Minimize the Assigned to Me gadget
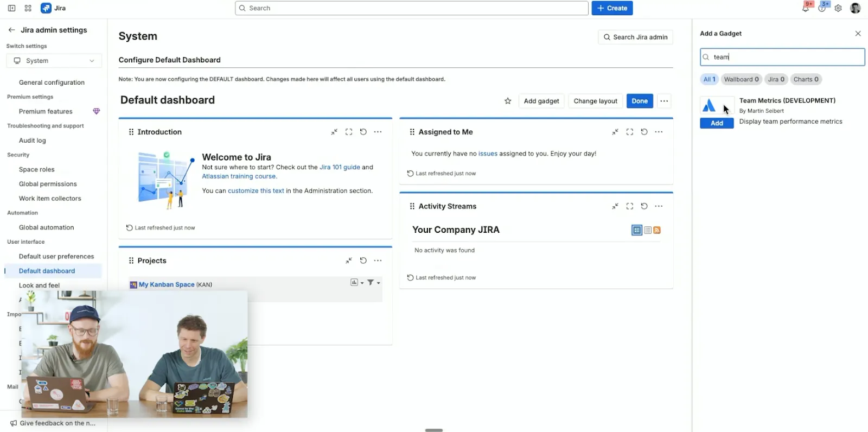This screenshot has height=432, width=868. pyautogui.click(x=615, y=132)
